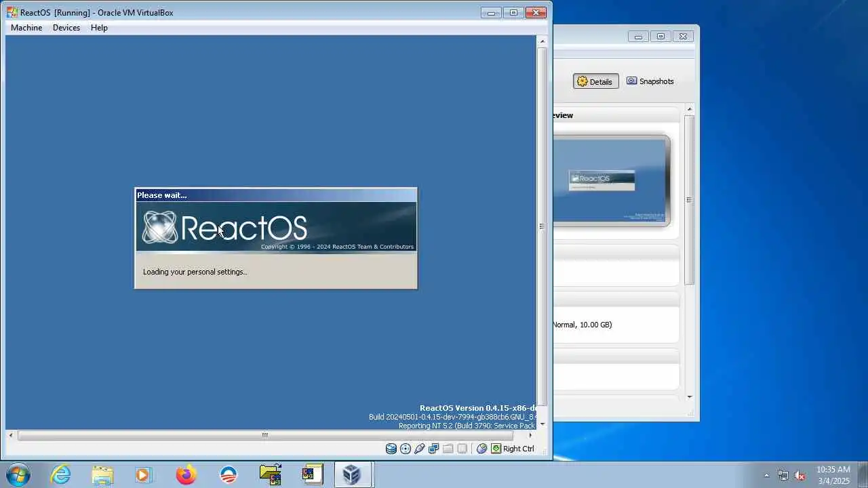Show hidden system tray icons
The height and width of the screenshot is (488, 868).
coord(766,475)
